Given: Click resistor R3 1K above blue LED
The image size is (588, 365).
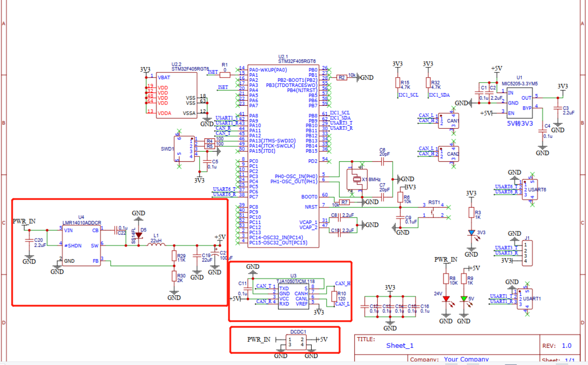Looking at the screenshot, I should coord(471,212).
